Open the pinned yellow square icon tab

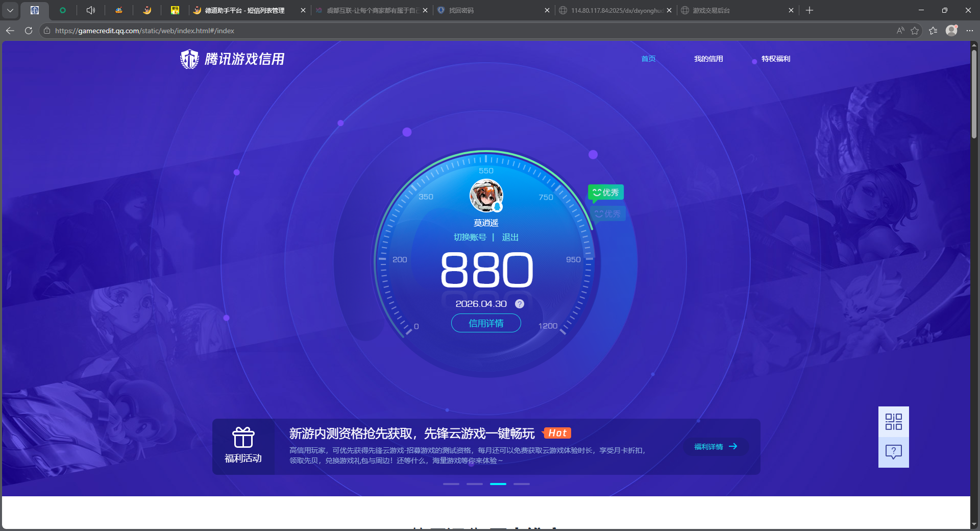coord(175,10)
